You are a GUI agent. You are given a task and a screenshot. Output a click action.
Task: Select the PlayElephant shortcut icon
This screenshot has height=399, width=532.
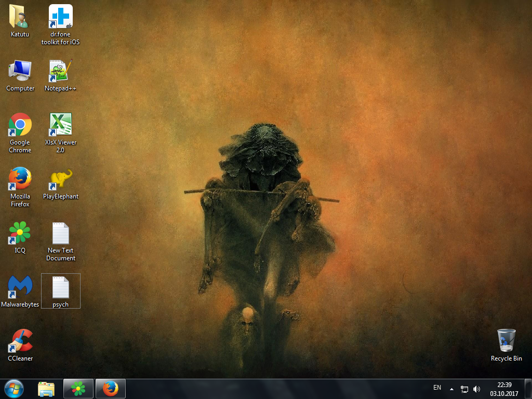(60, 179)
